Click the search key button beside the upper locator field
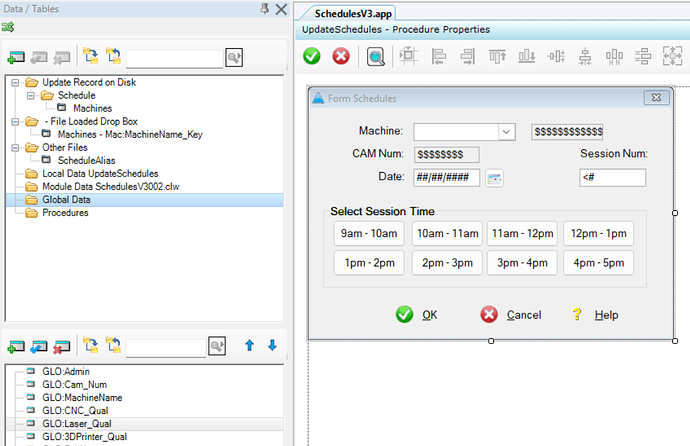Viewport: 690px width, 446px height. coord(234,57)
